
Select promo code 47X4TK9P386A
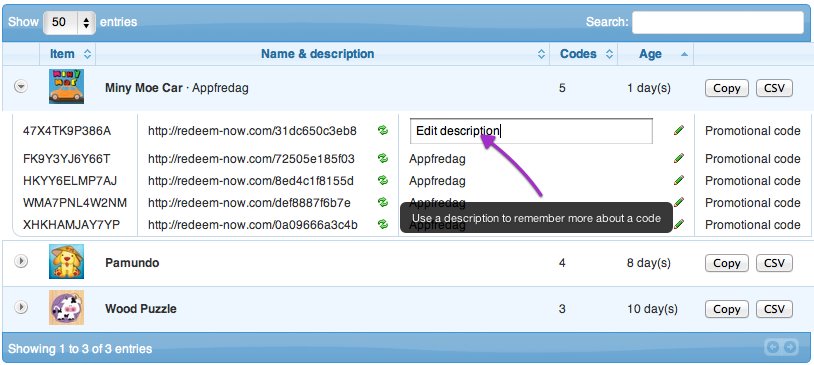(x=67, y=131)
